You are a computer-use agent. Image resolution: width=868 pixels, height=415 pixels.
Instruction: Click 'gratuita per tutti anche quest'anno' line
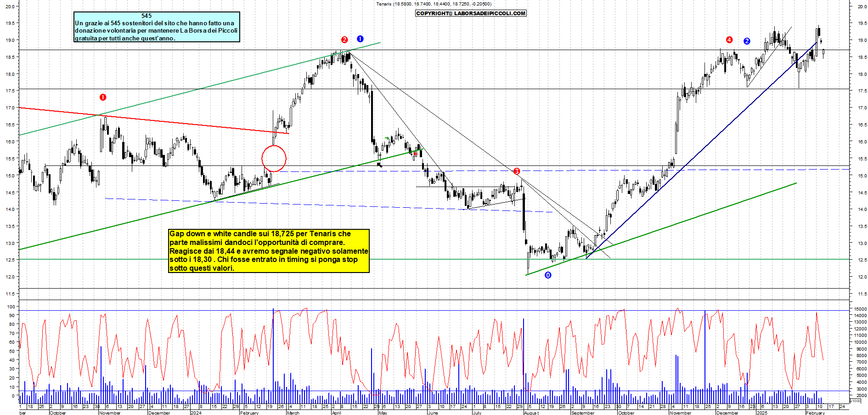[x=125, y=38]
